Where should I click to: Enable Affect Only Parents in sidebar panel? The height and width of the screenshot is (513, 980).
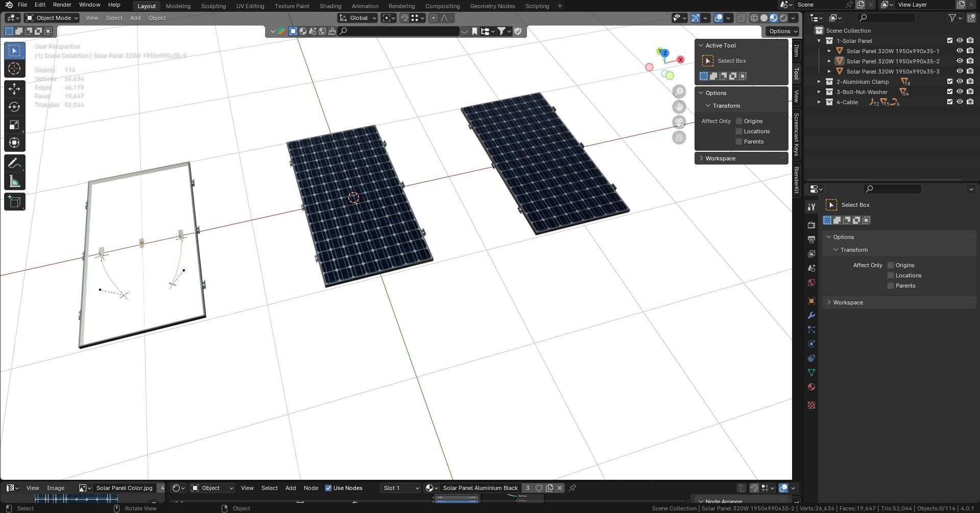click(738, 142)
